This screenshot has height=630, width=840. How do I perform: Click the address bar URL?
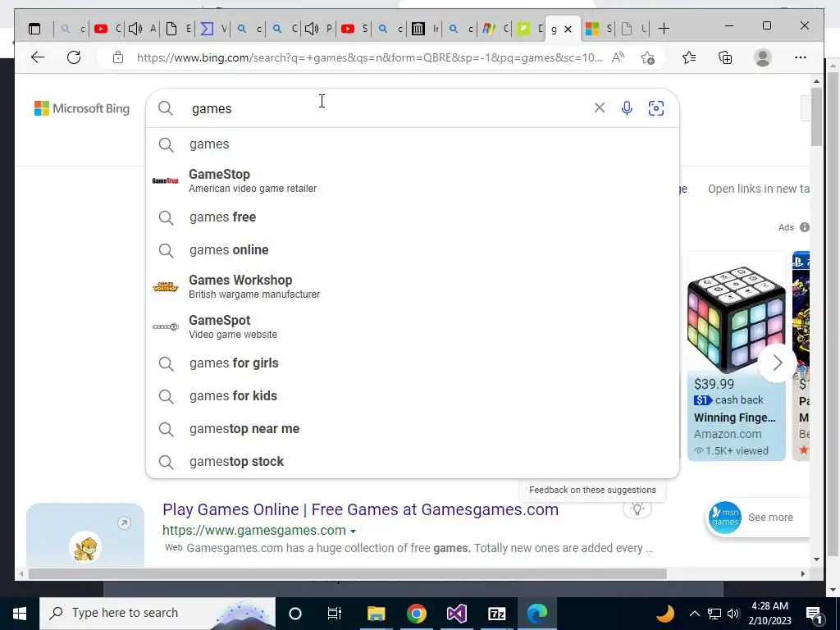[x=370, y=57]
